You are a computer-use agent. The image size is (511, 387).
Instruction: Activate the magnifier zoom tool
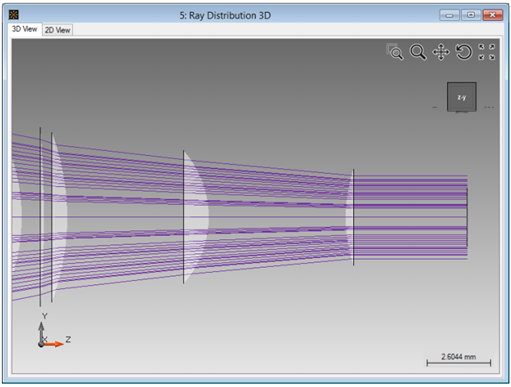pos(418,52)
